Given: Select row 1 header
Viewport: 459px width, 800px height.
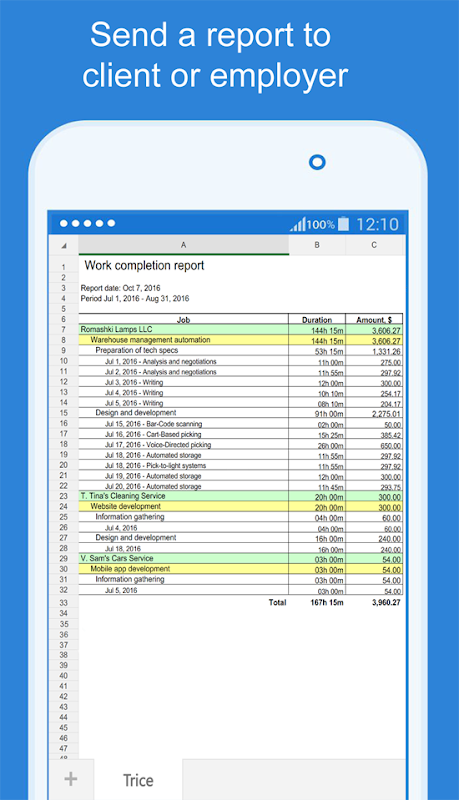Looking at the screenshot, I should tap(64, 267).
